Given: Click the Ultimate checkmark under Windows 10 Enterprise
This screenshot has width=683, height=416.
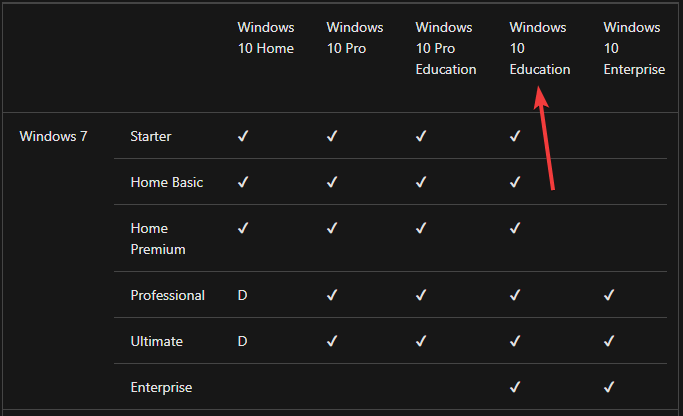Looking at the screenshot, I should click(609, 341).
